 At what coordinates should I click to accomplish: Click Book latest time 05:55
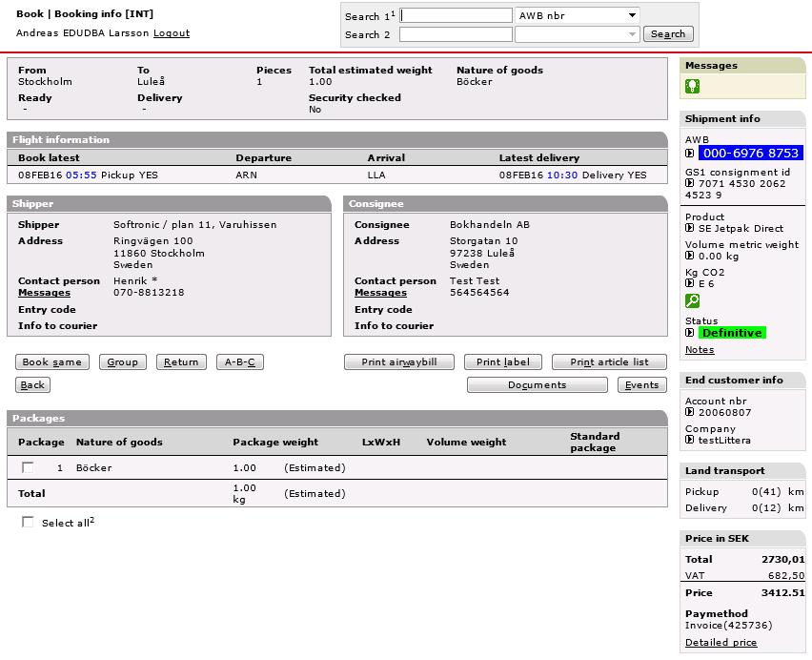coord(81,175)
